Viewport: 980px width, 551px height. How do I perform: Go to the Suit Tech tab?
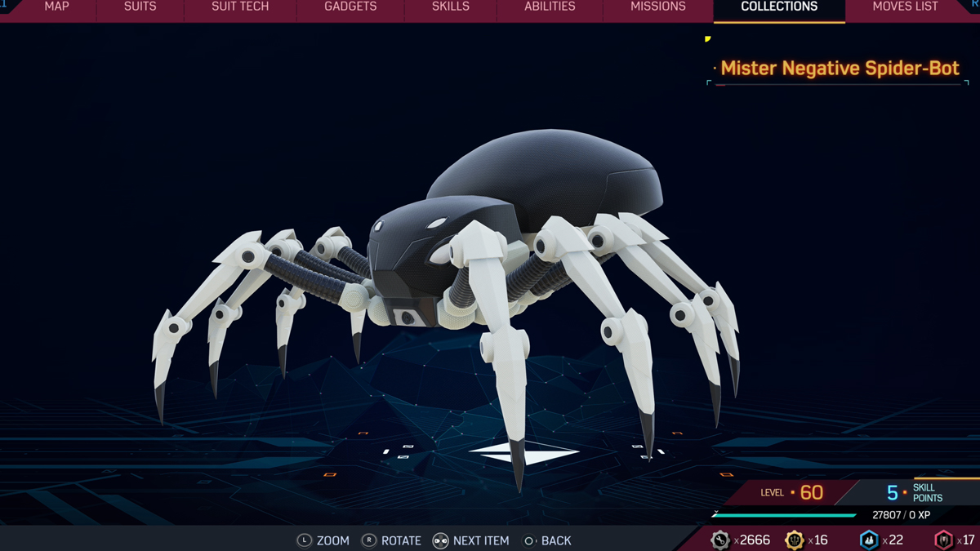tap(240, 7)
